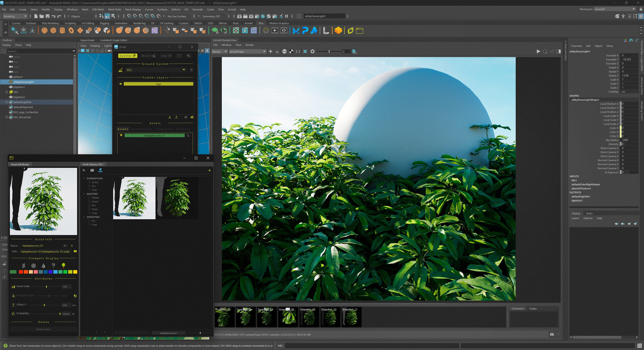644x350 pixels.
Task: Open the Ground System EEG dropdown
Action: (x=184, y=70)
